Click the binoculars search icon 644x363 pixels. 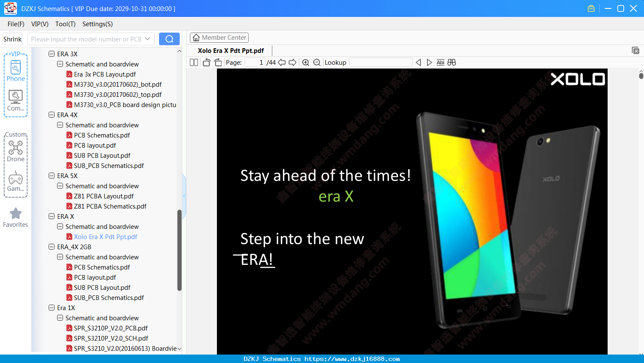[x=452, y=63]
